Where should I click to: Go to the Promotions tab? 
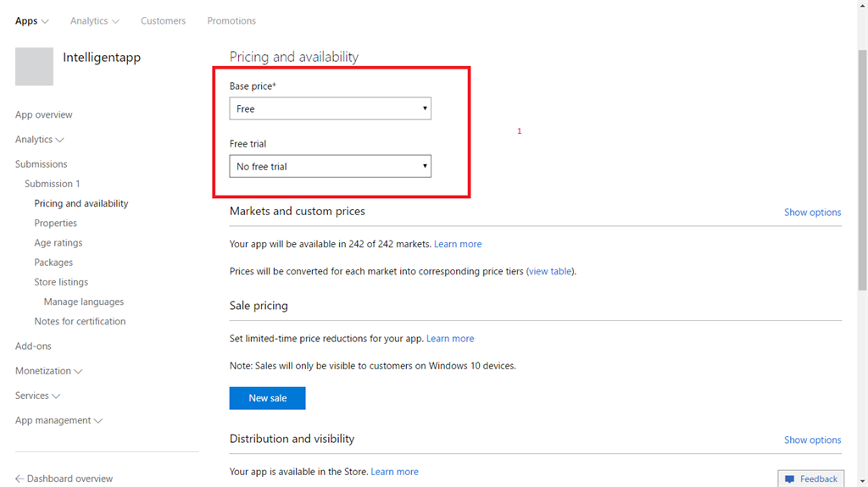(x=231, y=21)
